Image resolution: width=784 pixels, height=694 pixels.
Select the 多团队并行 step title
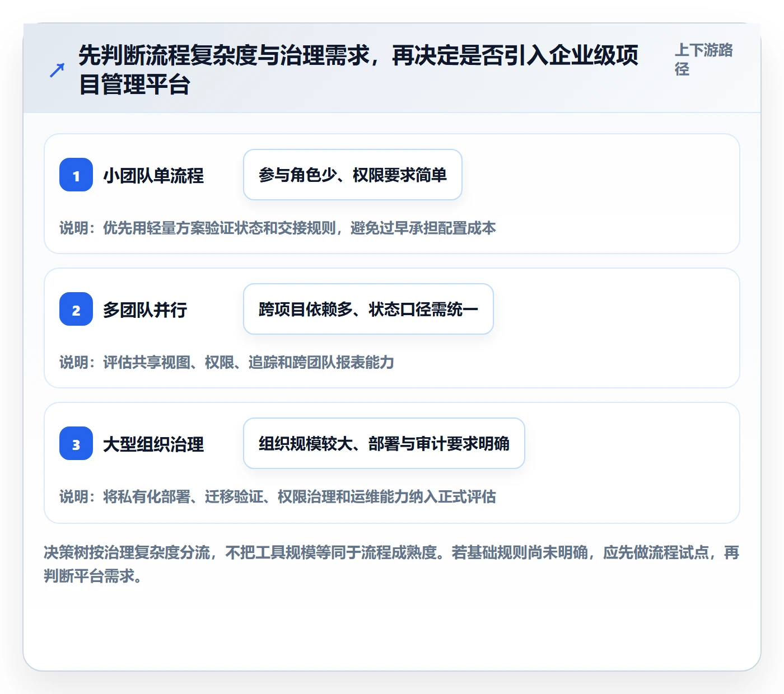coord(145,310)
